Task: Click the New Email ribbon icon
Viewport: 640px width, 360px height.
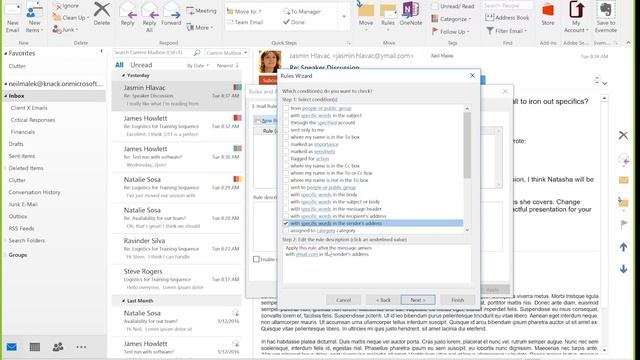Action: [x=13, y=17]
